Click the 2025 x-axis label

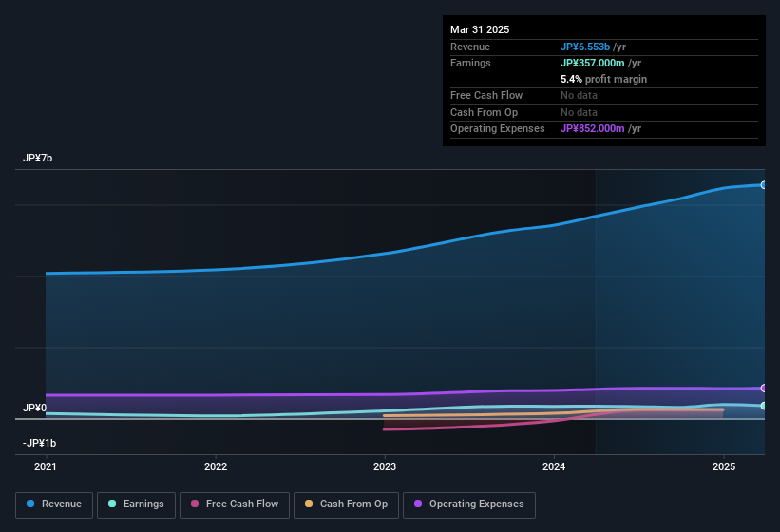point(724,466)
